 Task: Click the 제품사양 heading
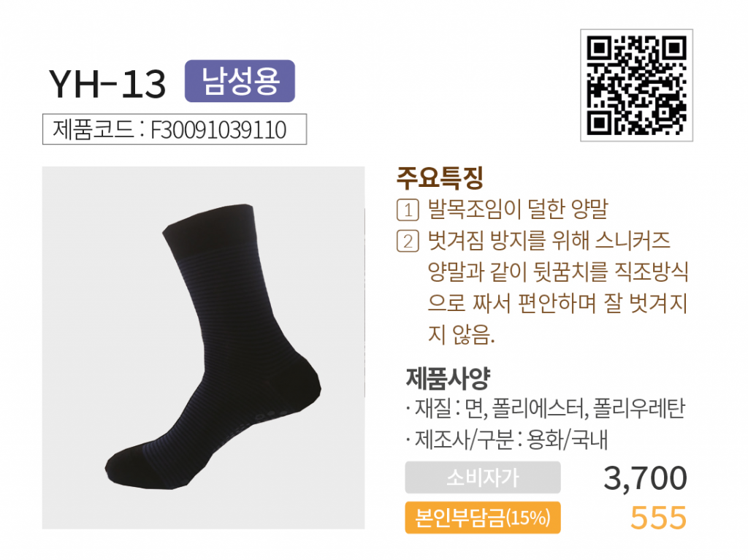(448, 377)
